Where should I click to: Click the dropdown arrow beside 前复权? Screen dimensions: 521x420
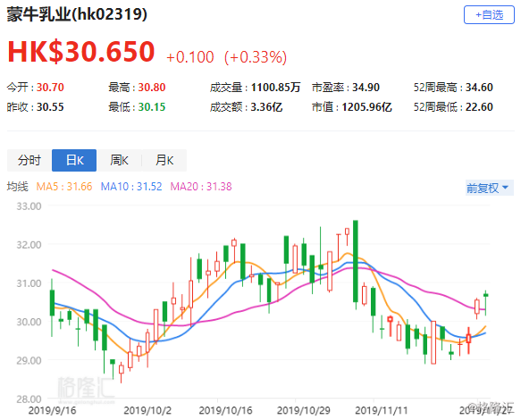click(x=506, y=188)
